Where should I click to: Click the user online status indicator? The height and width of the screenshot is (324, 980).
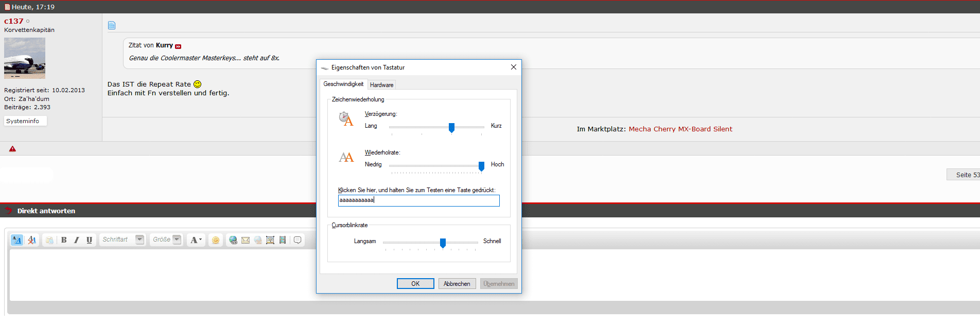click(x=28, y=21)
